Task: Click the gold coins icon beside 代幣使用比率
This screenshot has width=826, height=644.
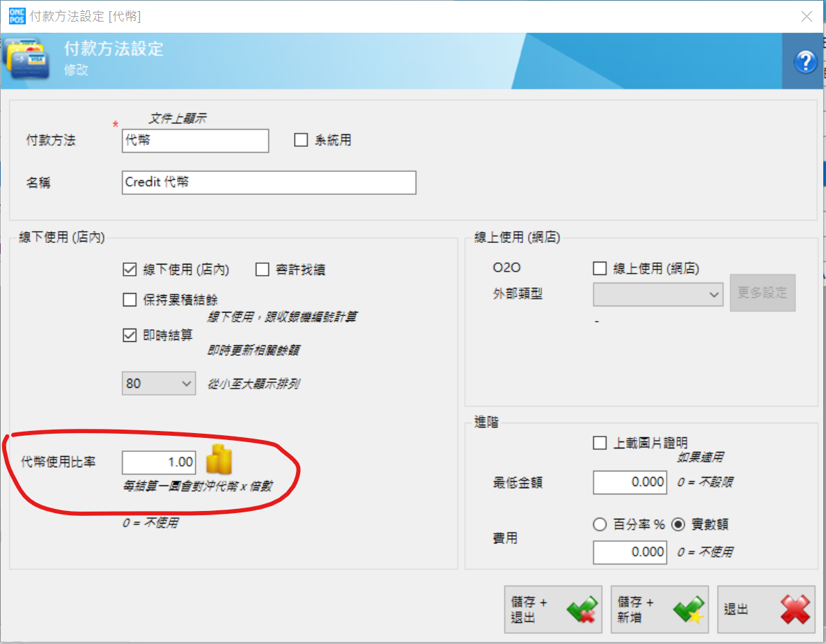Action: pos(219,460)
